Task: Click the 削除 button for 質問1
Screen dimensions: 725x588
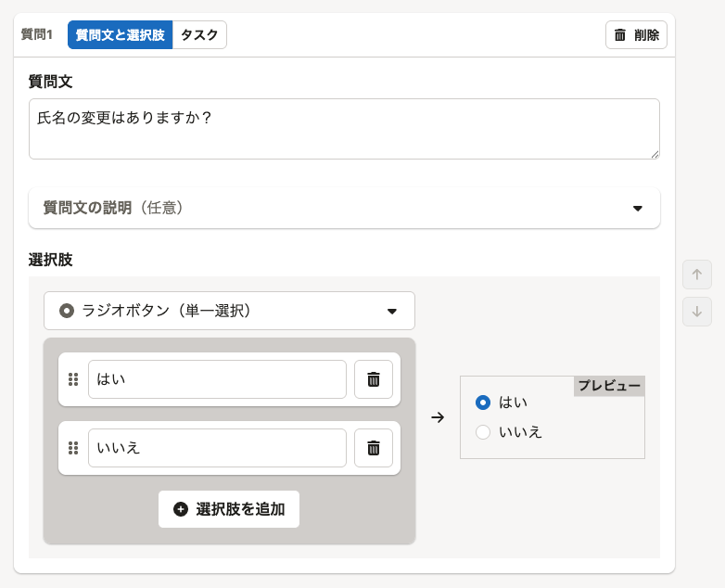Action: click(636, 35)
